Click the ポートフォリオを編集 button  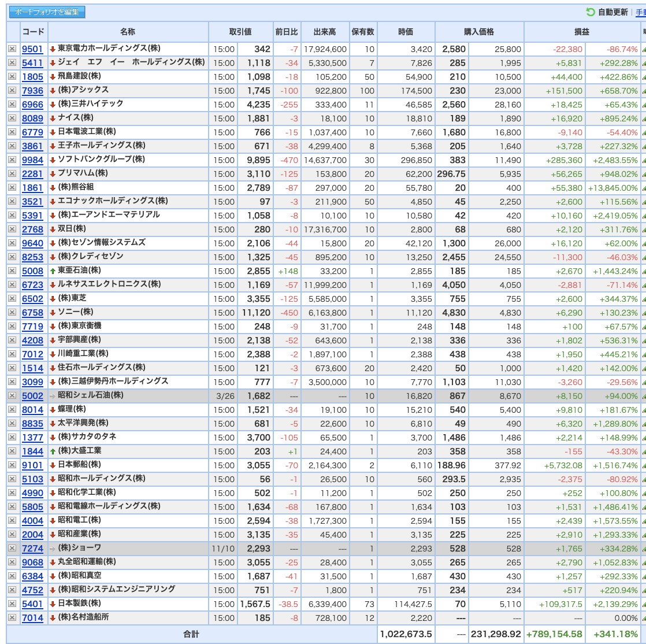(47, 12)
